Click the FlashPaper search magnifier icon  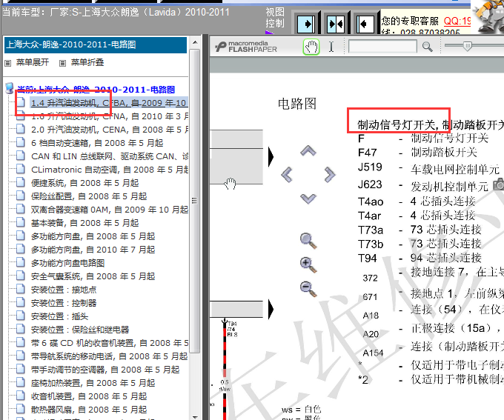pyautogui.click(x=427, y=47)
